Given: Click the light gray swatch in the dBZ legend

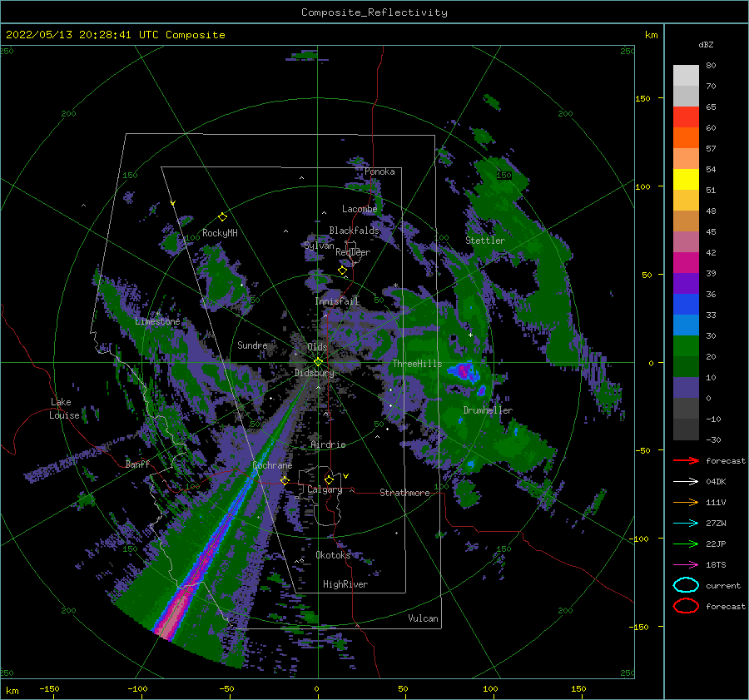Looking at the screenshot, I should [686, 75].
